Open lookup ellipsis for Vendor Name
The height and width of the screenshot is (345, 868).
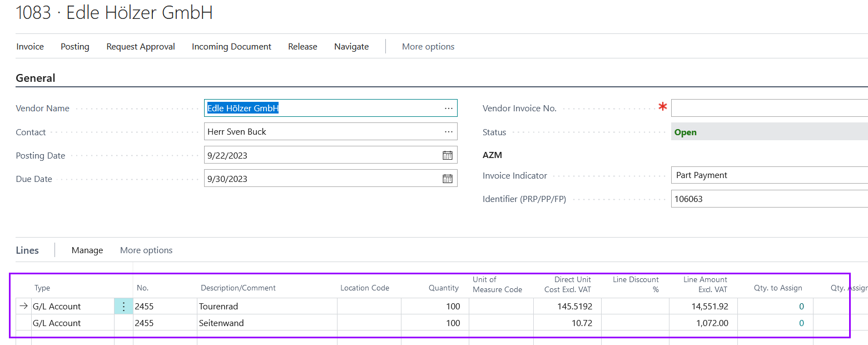pyautogui.click(x=449, y=109)
